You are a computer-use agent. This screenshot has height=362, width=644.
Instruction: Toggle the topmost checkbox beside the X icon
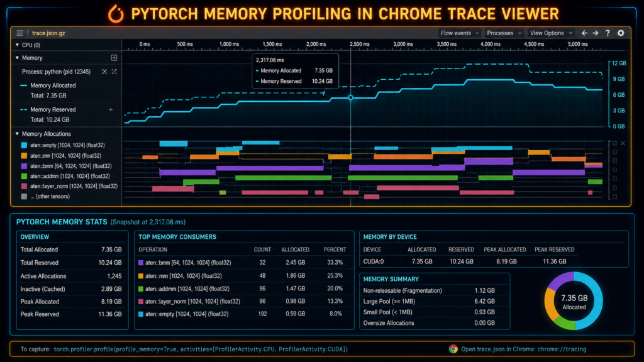tap(615, 143)
